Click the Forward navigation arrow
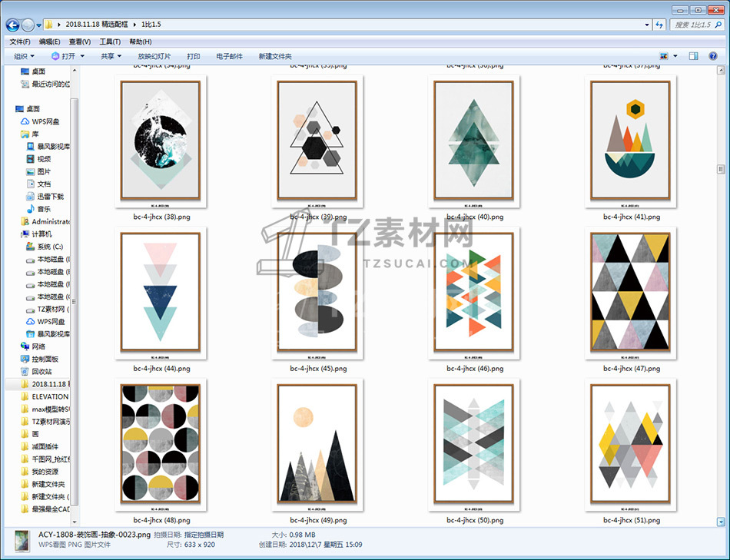This screenshot has height=560, width=730. coord(28,25)
